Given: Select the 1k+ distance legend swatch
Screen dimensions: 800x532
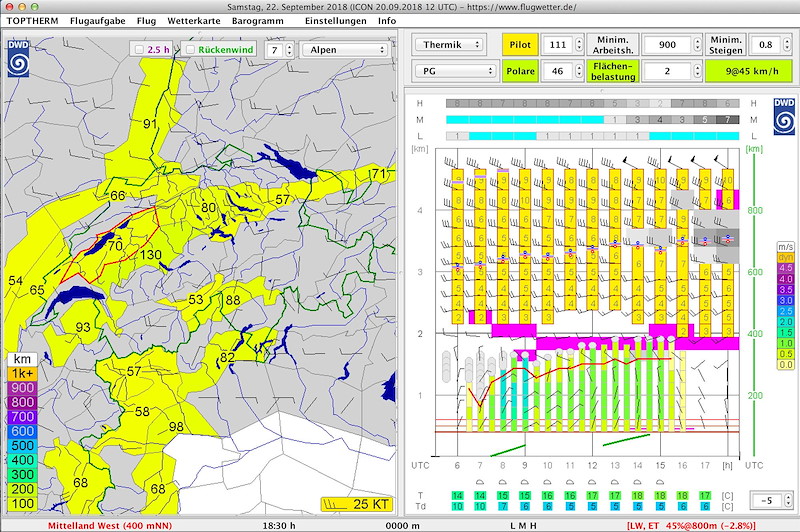Looking at the screenshot, I should tap(22, 373).
